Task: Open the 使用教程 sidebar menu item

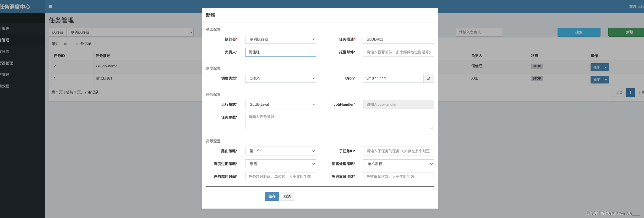Action: point(22,86)
